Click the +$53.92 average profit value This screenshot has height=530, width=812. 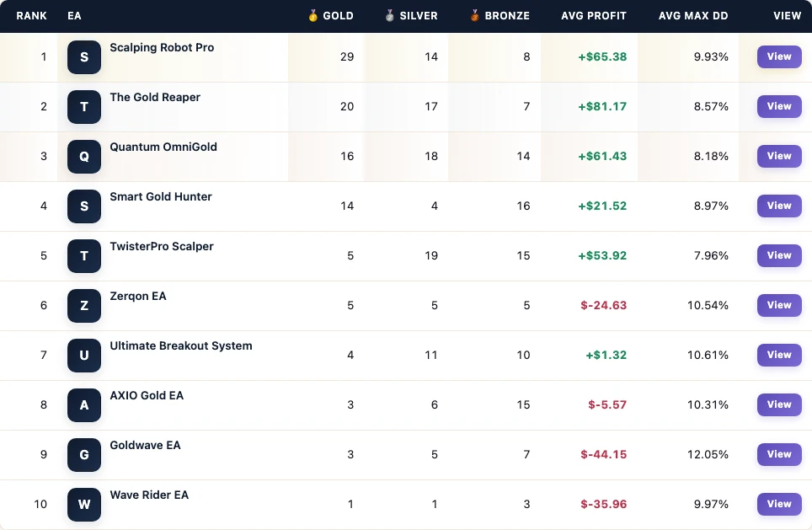coord(602,255)
